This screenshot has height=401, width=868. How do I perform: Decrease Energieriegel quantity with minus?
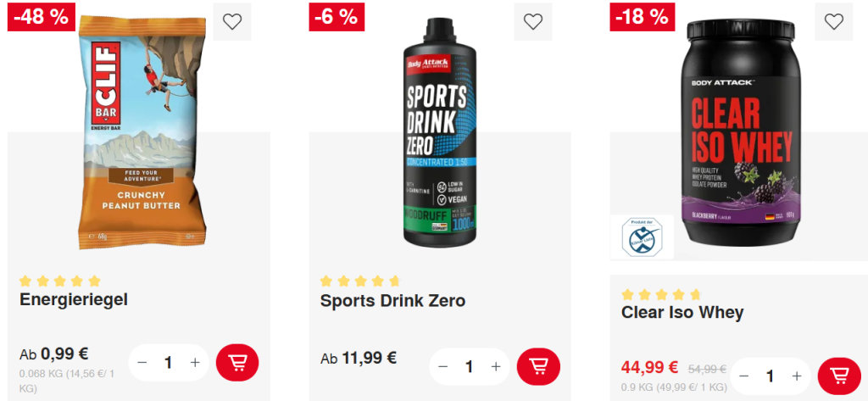[x=142, y=363]
